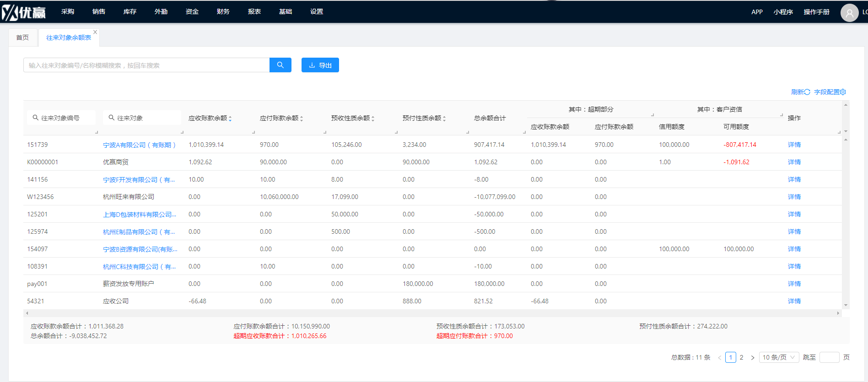Click the 信用额度 column header
Screen dimensions: 868x382
tap(672, 127)
